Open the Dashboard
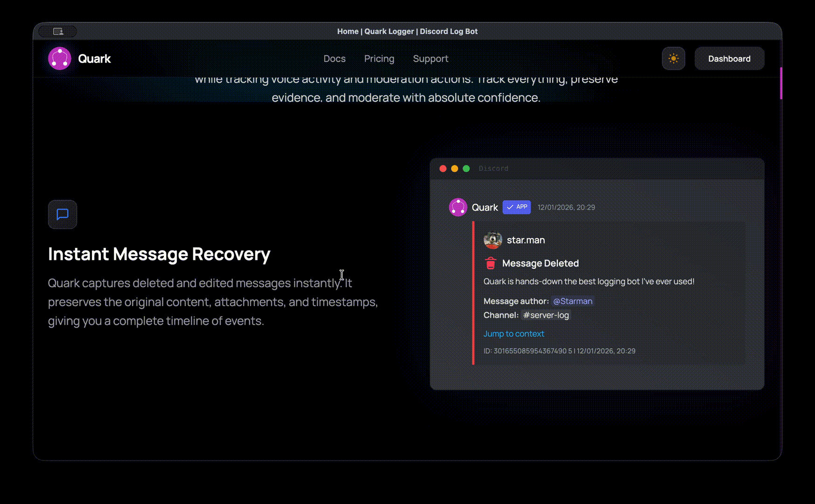Image resolution: width=815 pixels, height=504 pixels. click(729, 58)
